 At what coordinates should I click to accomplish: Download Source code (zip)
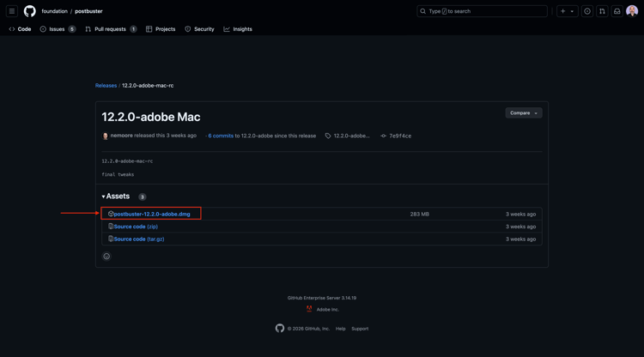coord(136,227)
